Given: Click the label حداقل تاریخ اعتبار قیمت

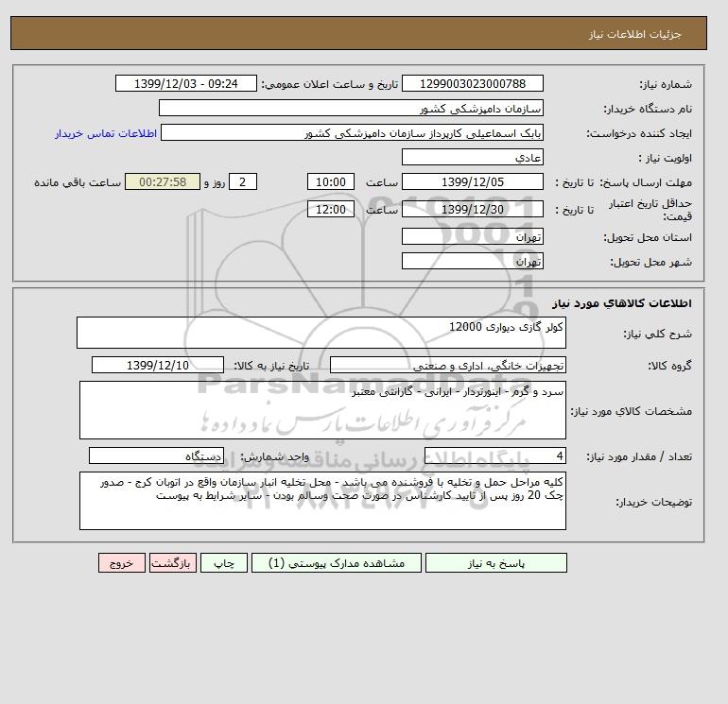Looking at the screenshot, I should tap(650, 210).
